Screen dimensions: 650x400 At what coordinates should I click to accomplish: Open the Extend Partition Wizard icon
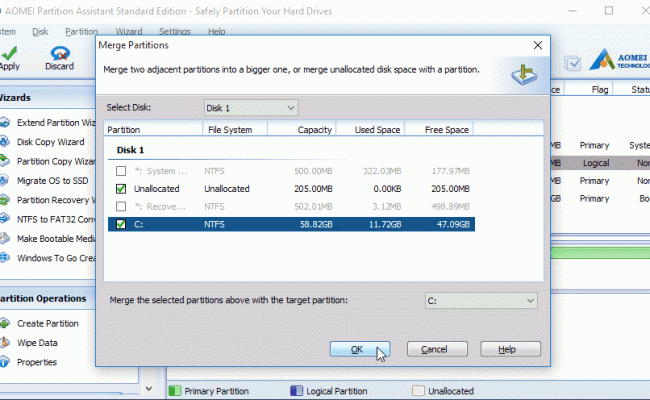pos(5,123)
